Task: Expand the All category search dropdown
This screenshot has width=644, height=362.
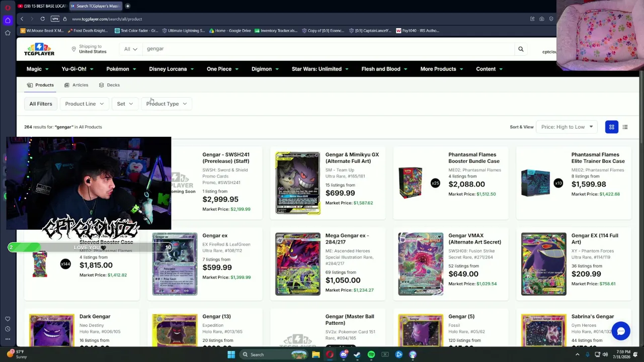Action: [x=131, y=49]
